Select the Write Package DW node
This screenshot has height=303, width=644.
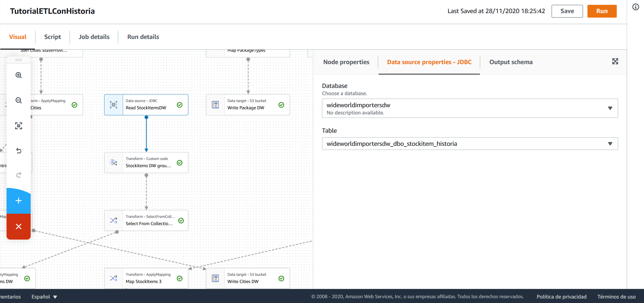click(248, 105)
